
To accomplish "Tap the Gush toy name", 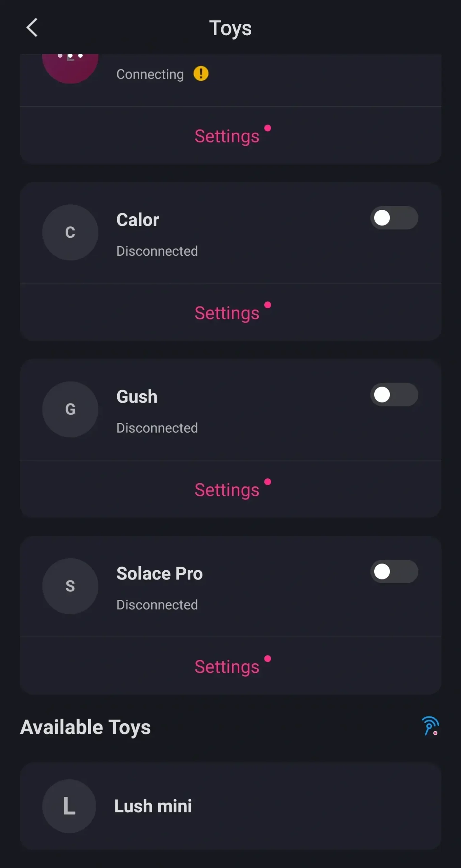I will [137, 397].
